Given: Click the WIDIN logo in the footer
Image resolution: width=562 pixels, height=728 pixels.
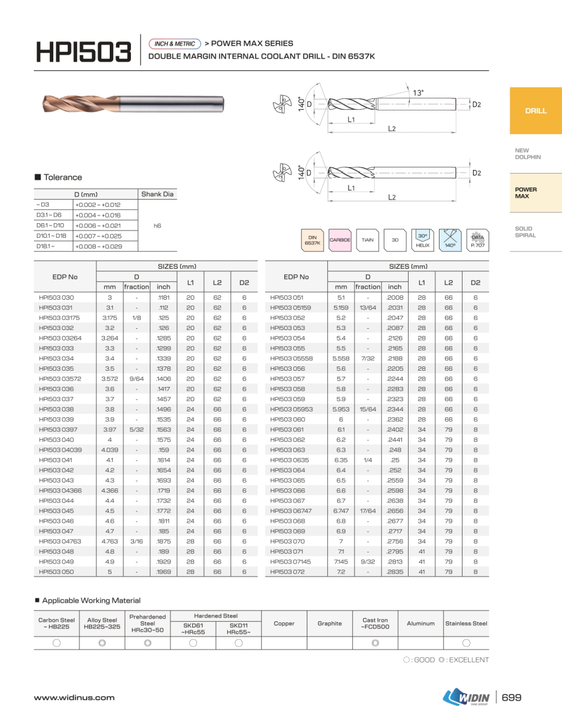Looking at the screenshot, I should 467,697.
